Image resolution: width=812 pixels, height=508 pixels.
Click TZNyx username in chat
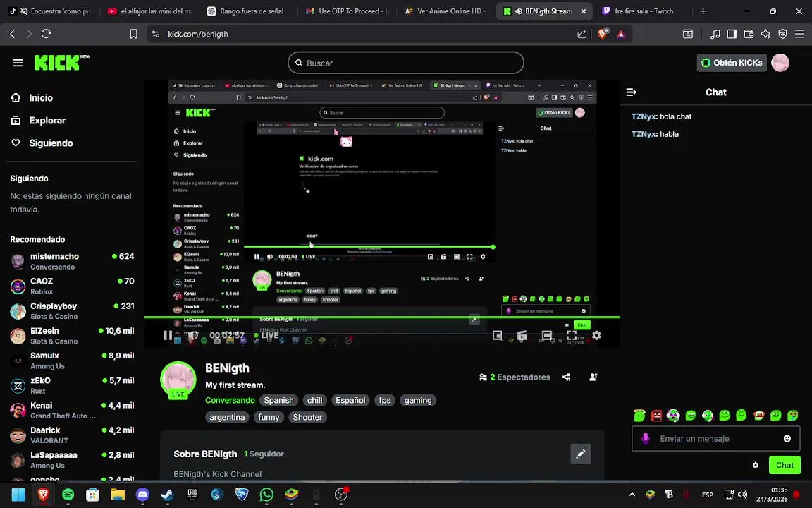(x=644, y=116)
